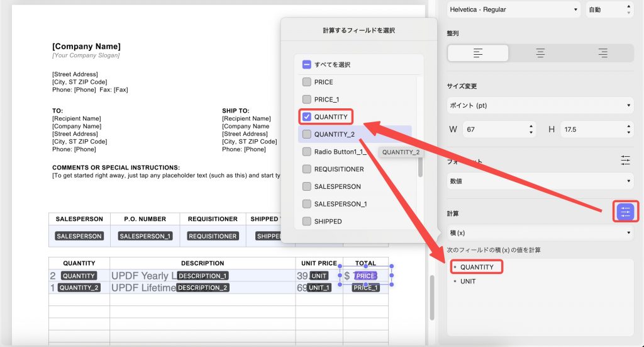Click the SHIP TO: label

coord(236,111)
